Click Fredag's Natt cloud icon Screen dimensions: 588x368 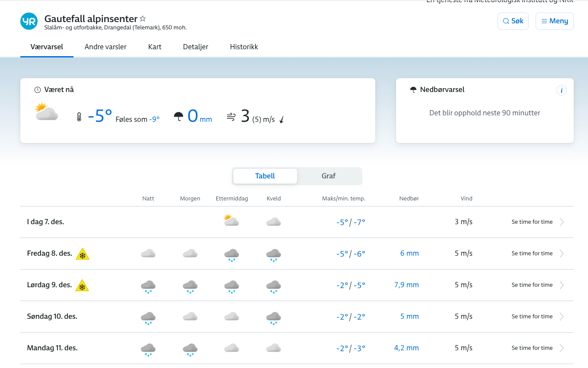pyautogui.click(x=148, y=254)
